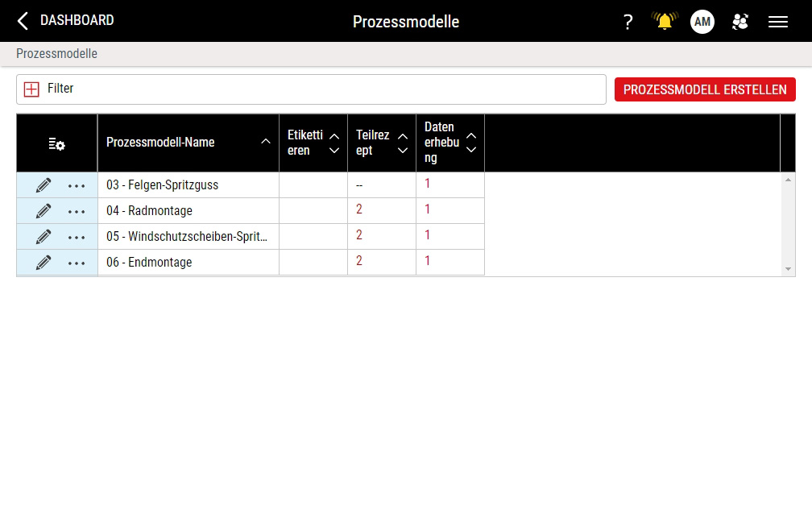Sort by Datenerhebung column
812x522 pixels.
coord(471,143)
